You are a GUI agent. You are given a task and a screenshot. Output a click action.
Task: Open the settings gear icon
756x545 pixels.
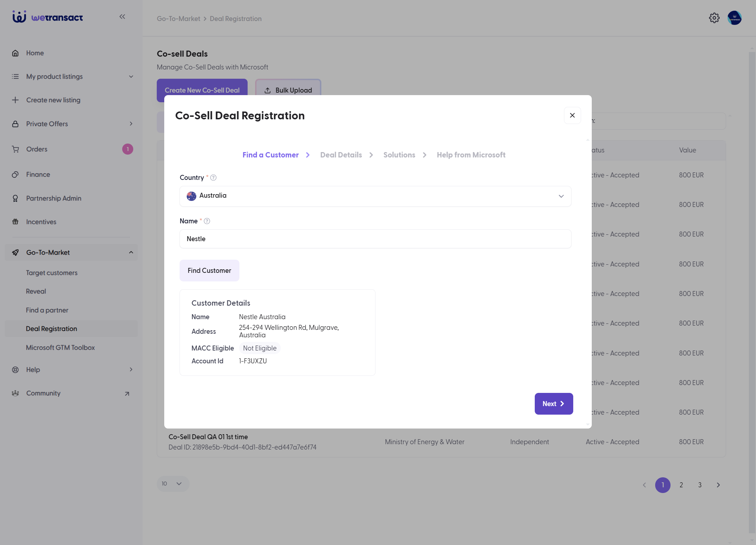click(x=714, y=18)
